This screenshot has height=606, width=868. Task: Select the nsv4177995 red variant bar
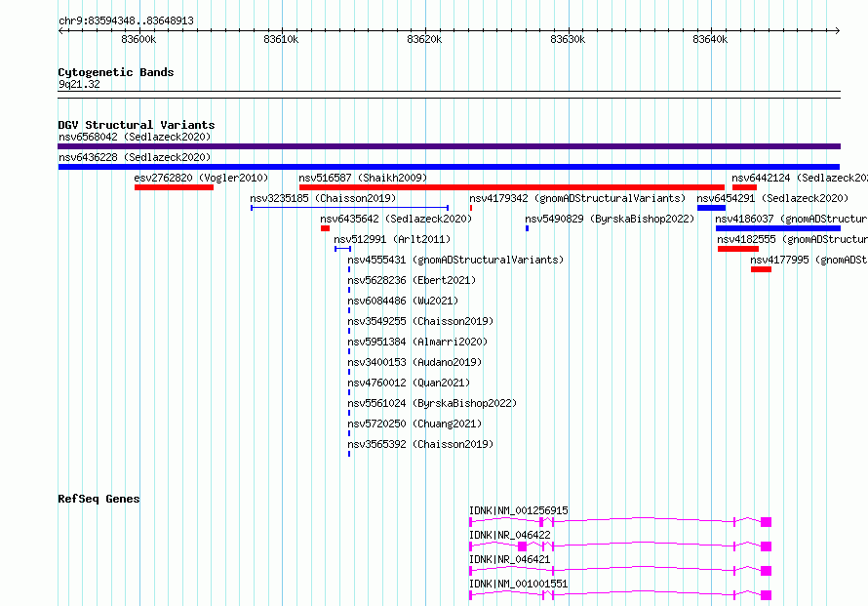761,269
